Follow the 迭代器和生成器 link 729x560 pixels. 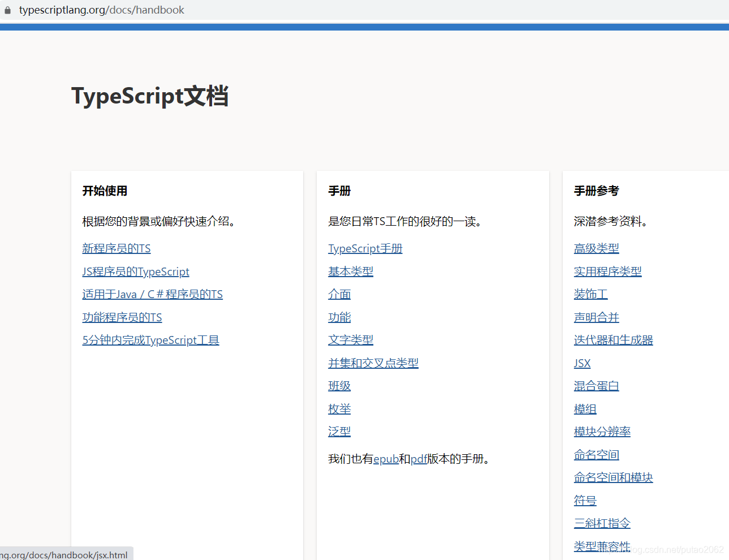[614, 340]
